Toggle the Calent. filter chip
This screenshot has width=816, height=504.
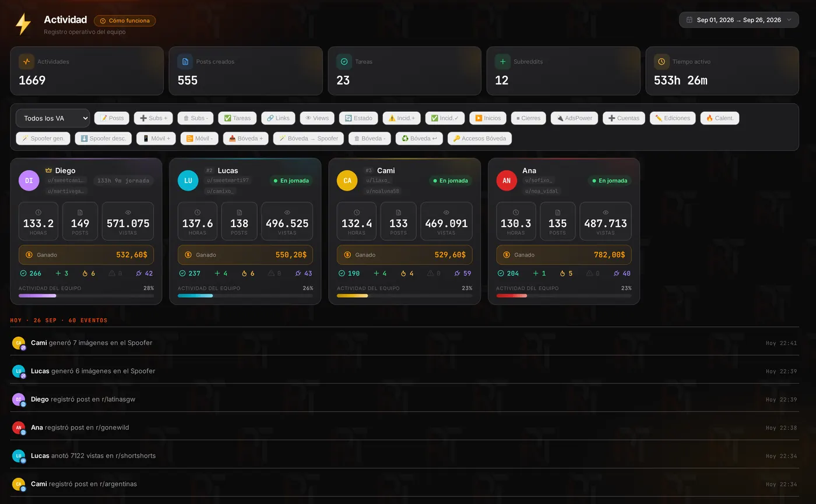click(720, 118)
